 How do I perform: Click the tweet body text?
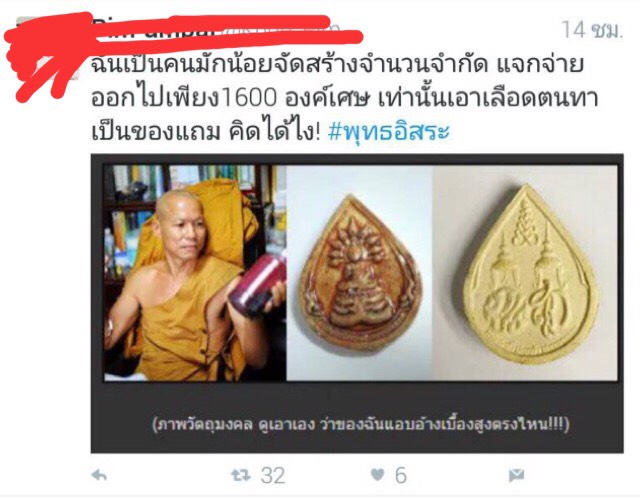(345, 98)
